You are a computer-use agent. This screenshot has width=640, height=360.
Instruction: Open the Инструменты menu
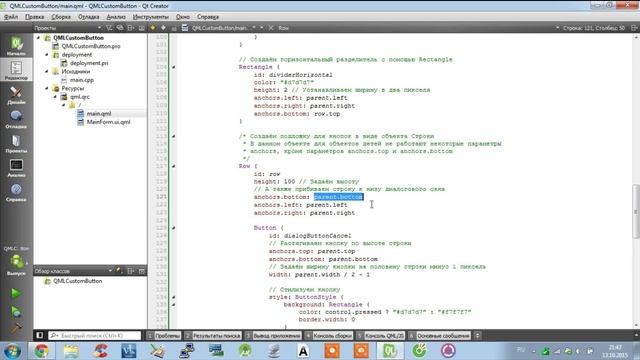151,17
